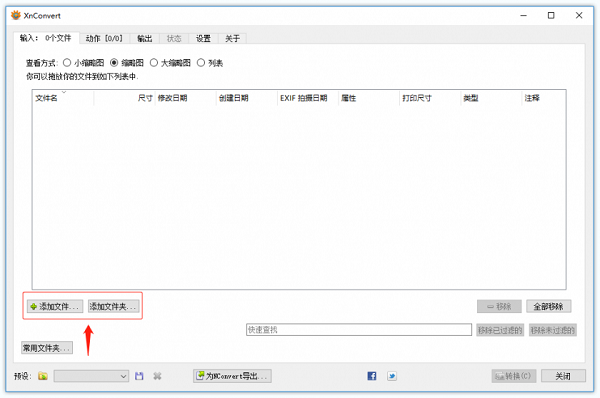The width and height of the screenshot is (600, 398).
Task: Select 缩略图 view radio button
Action: pyautogui.click(x=114, y=63)
